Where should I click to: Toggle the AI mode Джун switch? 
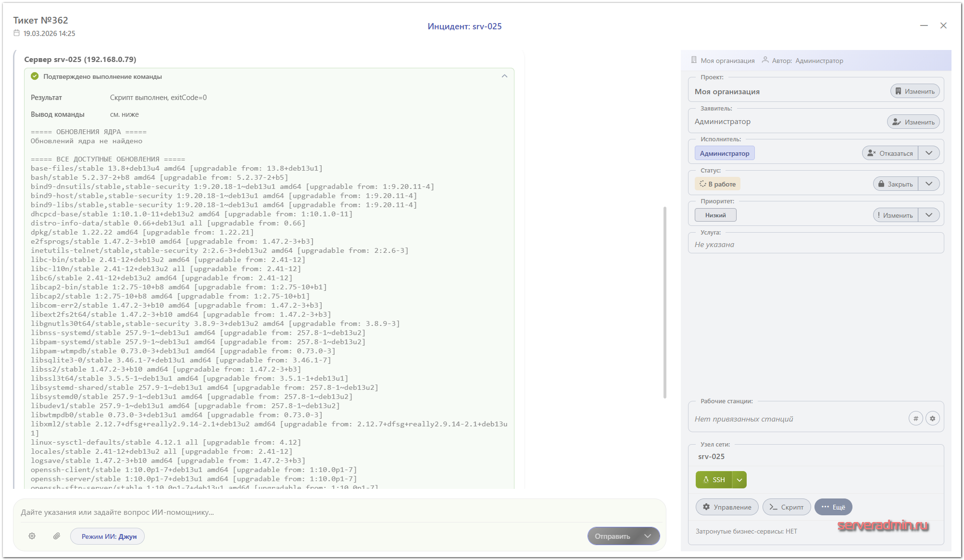(x=108, y=536)
